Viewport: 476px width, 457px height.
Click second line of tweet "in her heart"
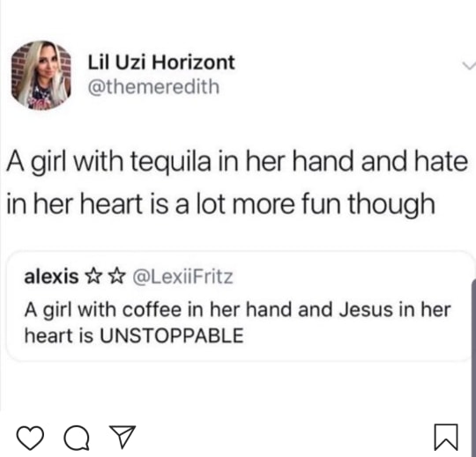(x=220, y=203)
